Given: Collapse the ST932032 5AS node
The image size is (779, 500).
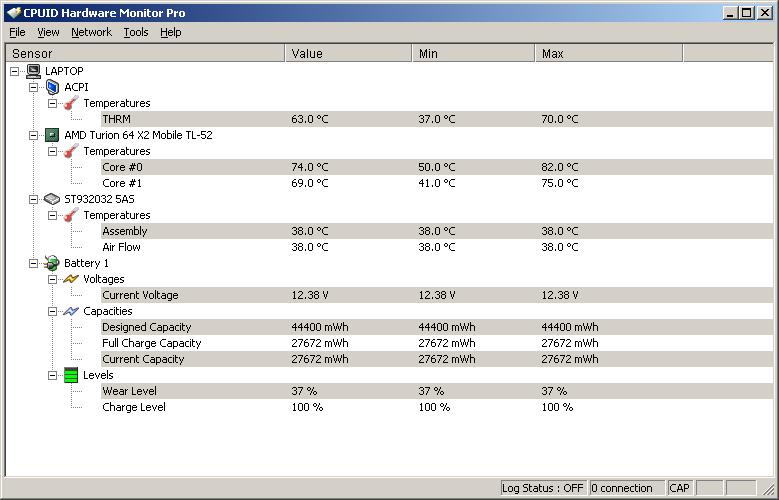Looking at the screenshot, I should 33,199.
